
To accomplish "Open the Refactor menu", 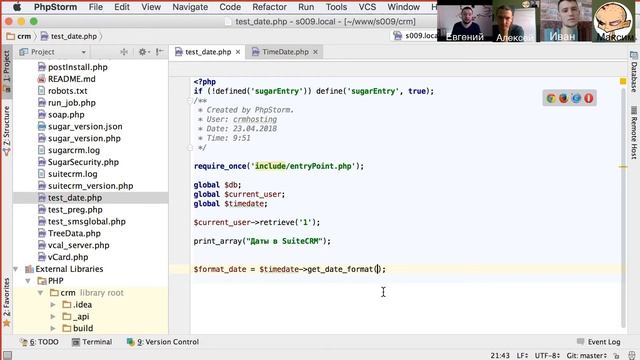I will coord(269,7).
